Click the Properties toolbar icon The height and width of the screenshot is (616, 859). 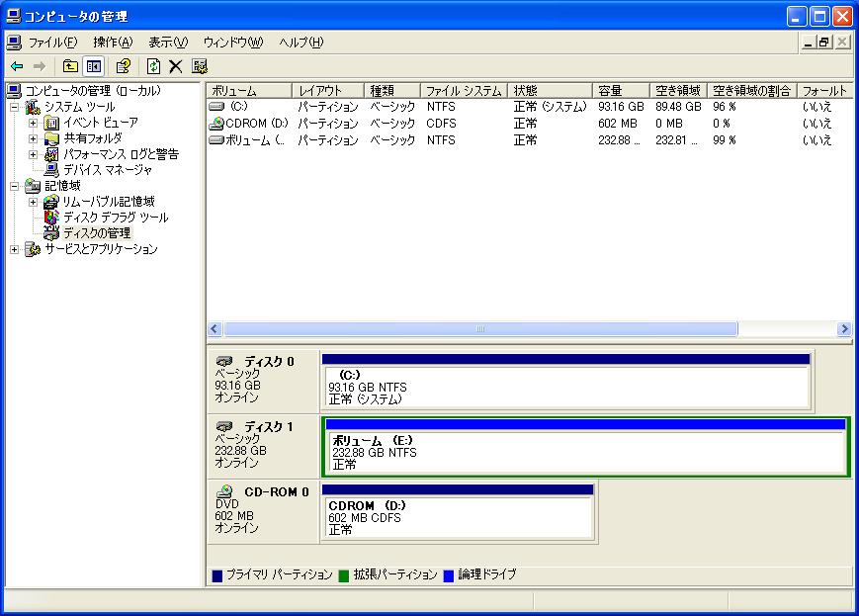click(x=124, y=66)
